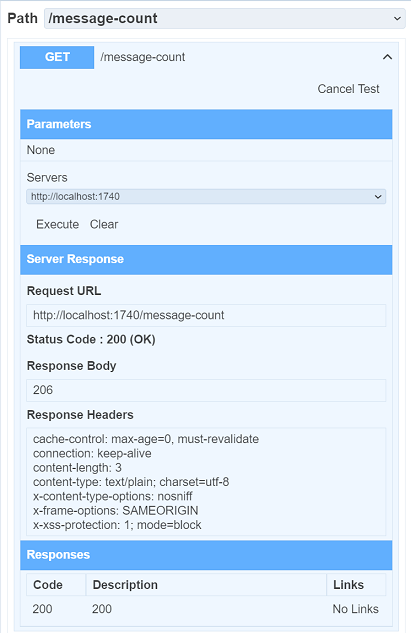Click the Clear button
The height and width of the screenshot is (633, 411).
point(104,224)
